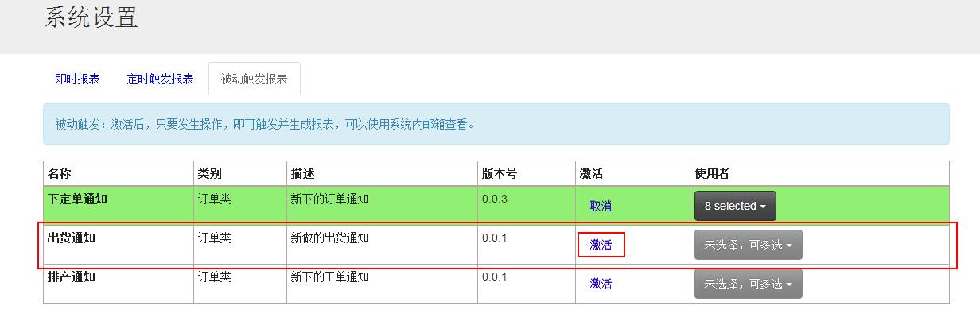Select the 下定单通知 name cell
The width and height of the screenshot is (980, 333).
(x=77, y=199)
